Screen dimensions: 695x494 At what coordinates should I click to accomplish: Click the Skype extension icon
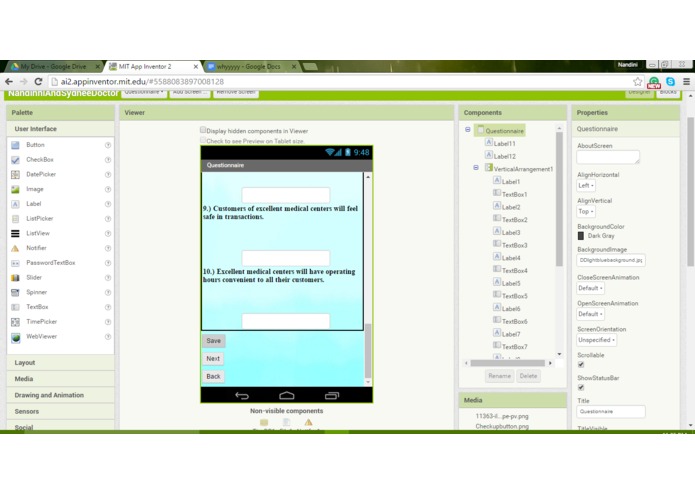click(670, 82)
